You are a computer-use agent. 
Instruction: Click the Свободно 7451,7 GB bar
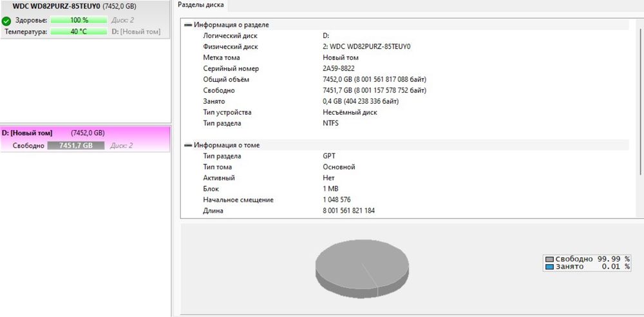point(76,146)
